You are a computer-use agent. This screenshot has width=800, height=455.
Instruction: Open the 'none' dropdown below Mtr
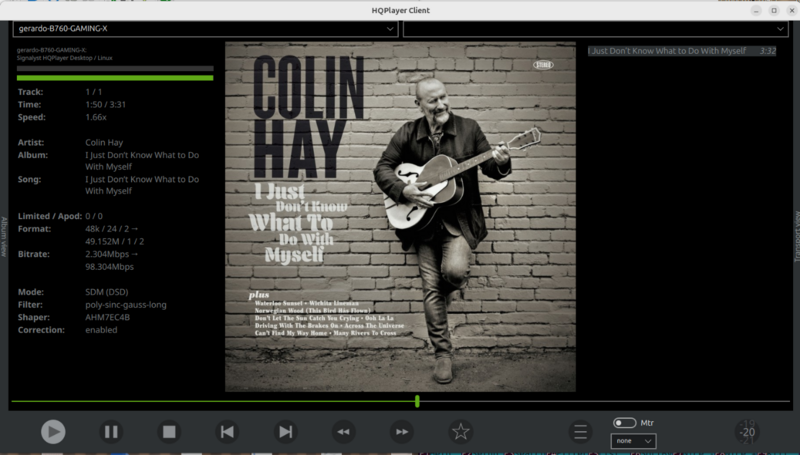(633, 441)
